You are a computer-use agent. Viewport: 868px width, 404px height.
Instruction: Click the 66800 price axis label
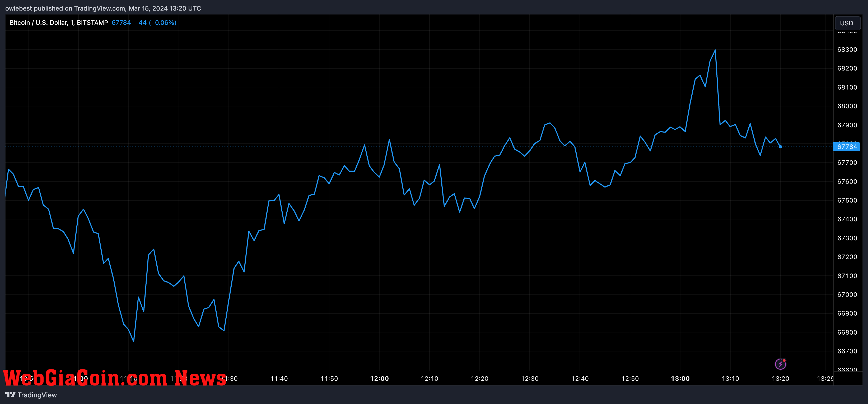847,332
